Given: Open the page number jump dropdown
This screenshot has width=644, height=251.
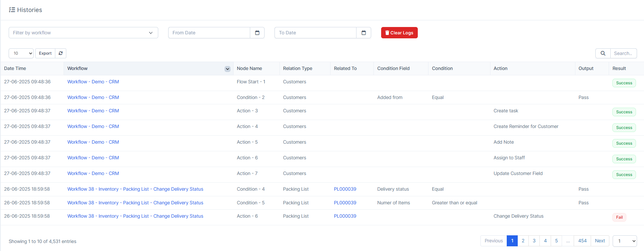Looking at the screenshot, I should [624, 241].
